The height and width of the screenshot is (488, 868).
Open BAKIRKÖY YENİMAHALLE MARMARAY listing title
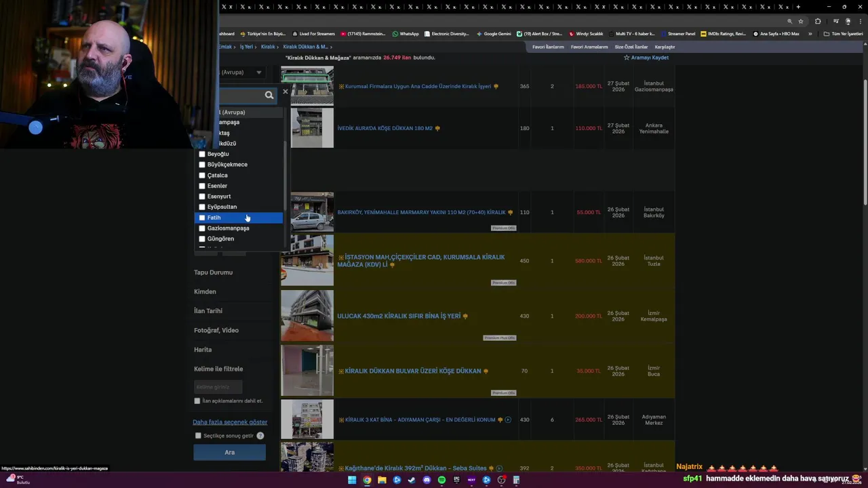[x=421, y=212]
